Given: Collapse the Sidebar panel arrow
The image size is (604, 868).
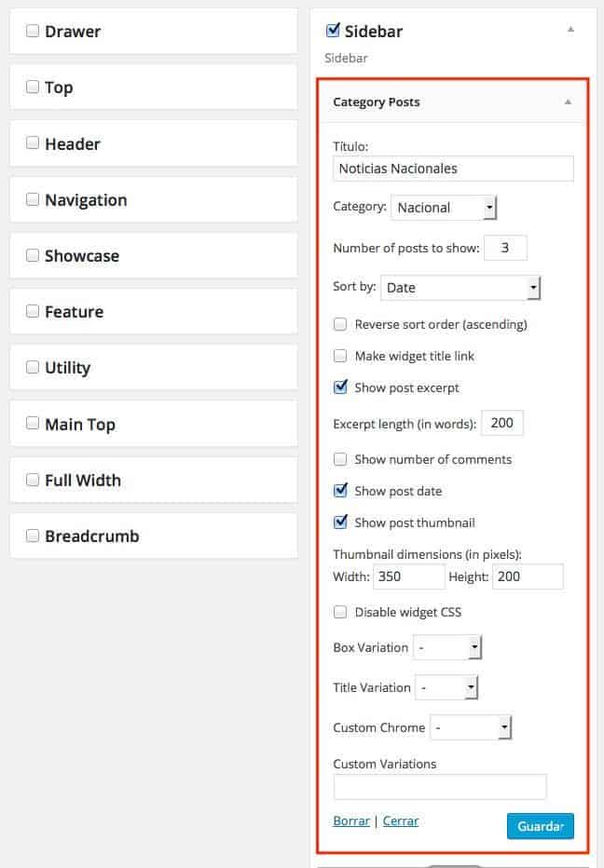Looking at the screenshot, I should click(570, 30).
